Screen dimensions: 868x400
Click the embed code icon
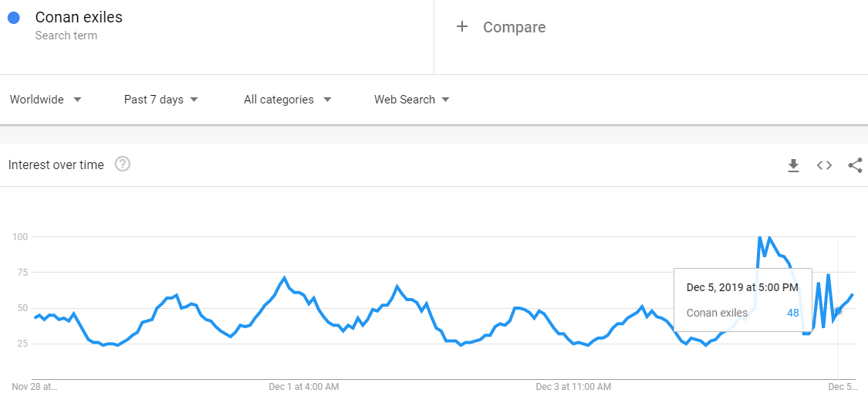824,165
